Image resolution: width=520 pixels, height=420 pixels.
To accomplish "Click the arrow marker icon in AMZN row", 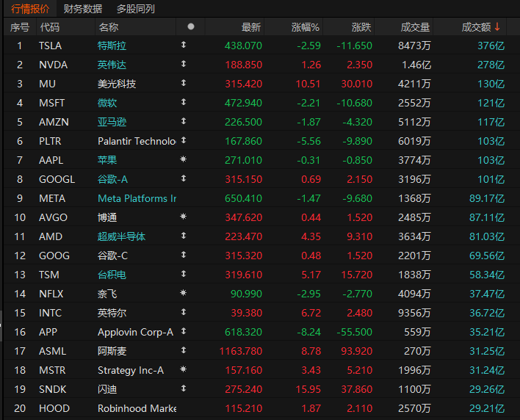I will point(184,121).
